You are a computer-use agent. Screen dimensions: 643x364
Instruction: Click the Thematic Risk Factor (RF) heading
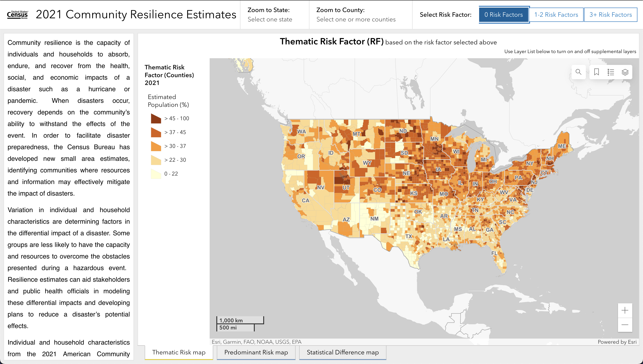(x=332, y=41)
